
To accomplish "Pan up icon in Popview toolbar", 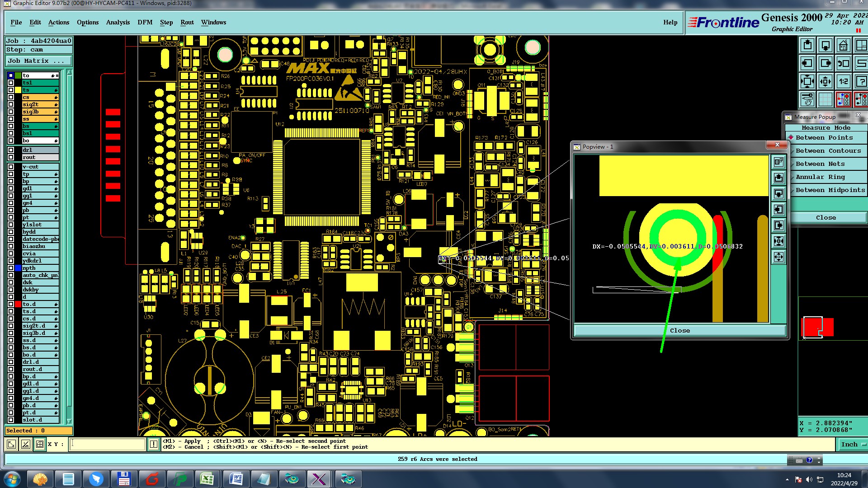I will [x=778, y=178].
